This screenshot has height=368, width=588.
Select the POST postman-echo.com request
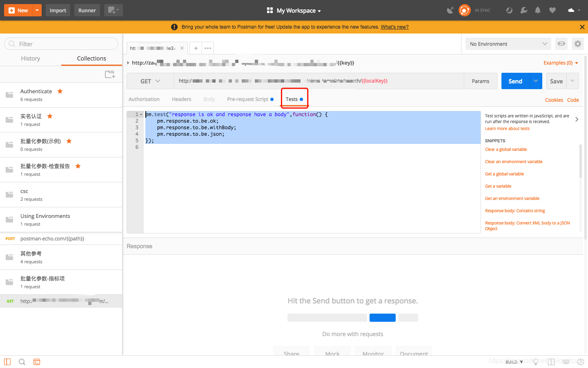[61, 238]
